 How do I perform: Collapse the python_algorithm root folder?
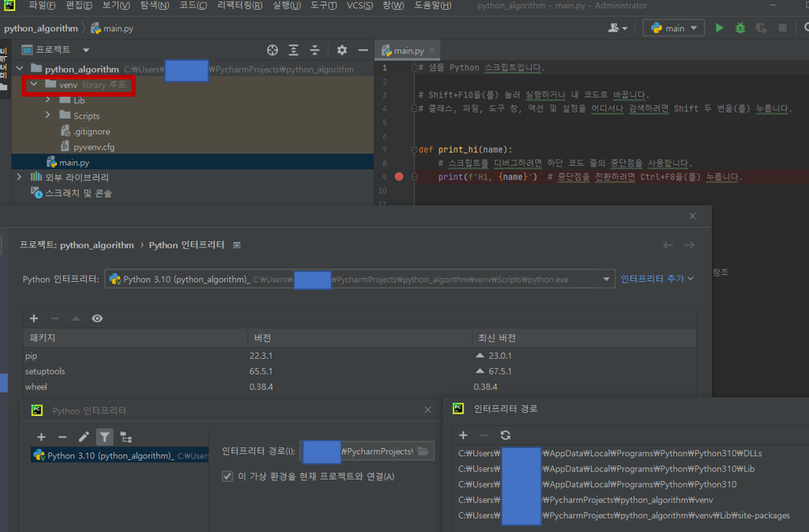point(19,69)
